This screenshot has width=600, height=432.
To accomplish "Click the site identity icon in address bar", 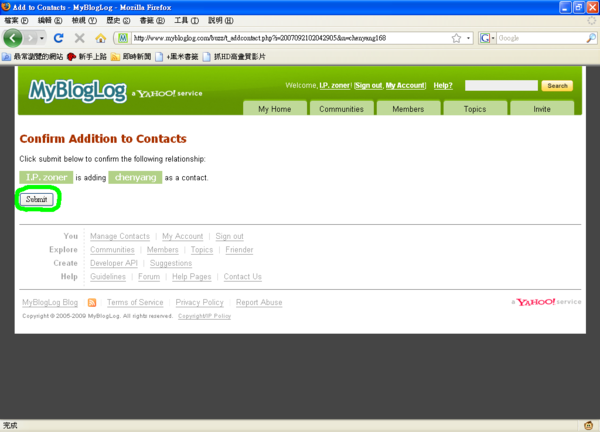I will click(x=122, y=38).
